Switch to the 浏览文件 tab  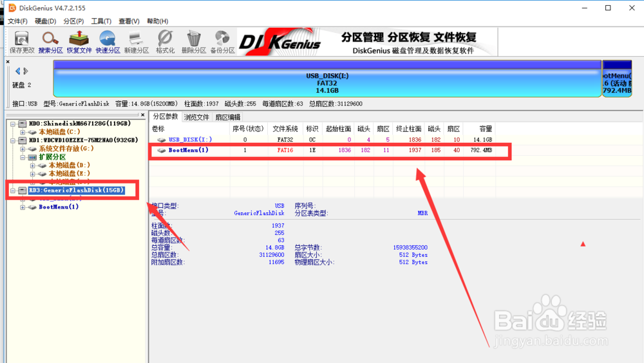(x=196, y=117)
